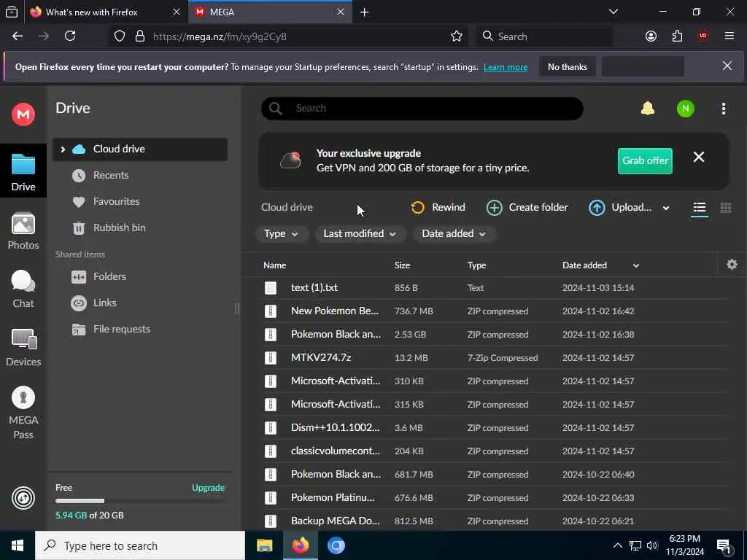Open File Explorer from the taskbar
The width and height of the screenshot is (747, 560).
pos(264,545)
